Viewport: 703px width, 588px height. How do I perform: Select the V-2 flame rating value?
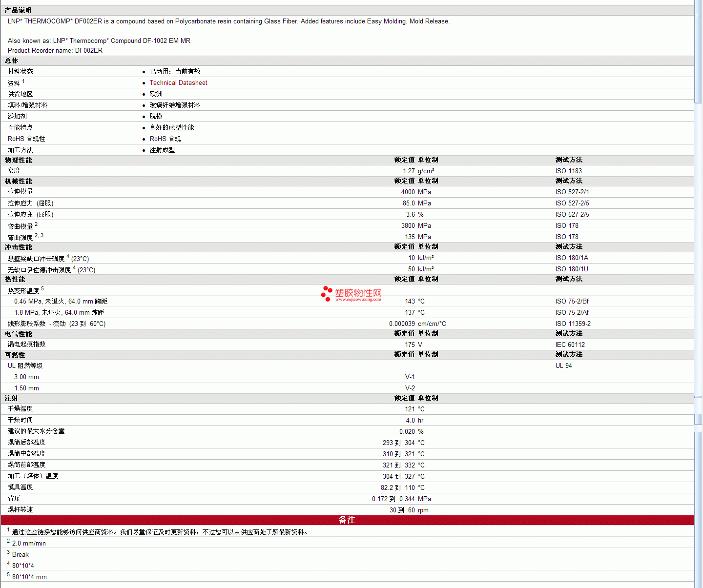click(x=410, y=388)
